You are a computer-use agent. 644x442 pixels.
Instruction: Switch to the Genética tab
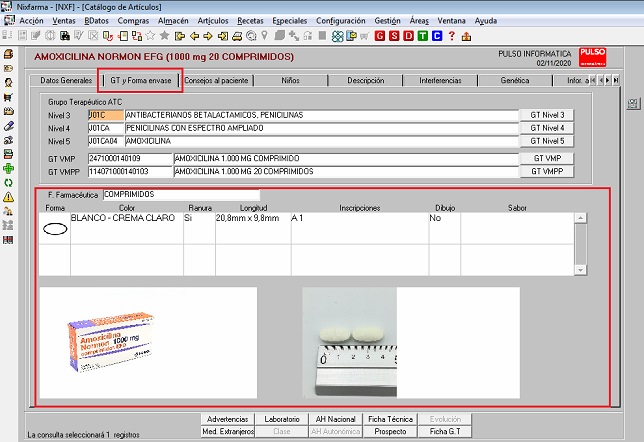pyautogui.click(x=515, y=81)
